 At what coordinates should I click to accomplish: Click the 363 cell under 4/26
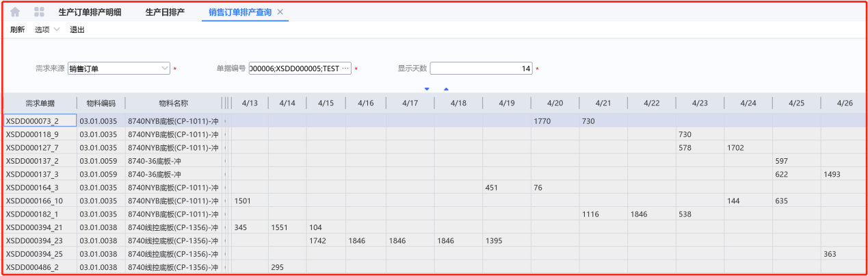pyautogui.click(x=845, y=253)
